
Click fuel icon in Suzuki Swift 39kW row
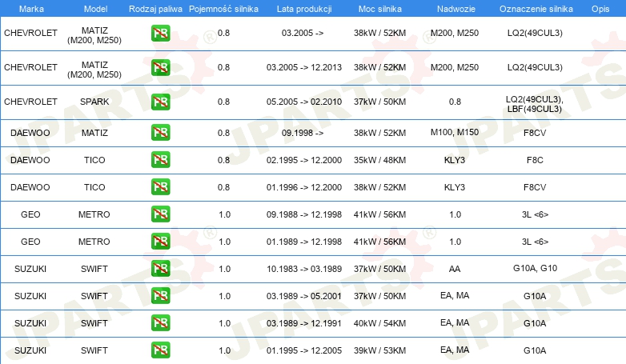point(160,350)
